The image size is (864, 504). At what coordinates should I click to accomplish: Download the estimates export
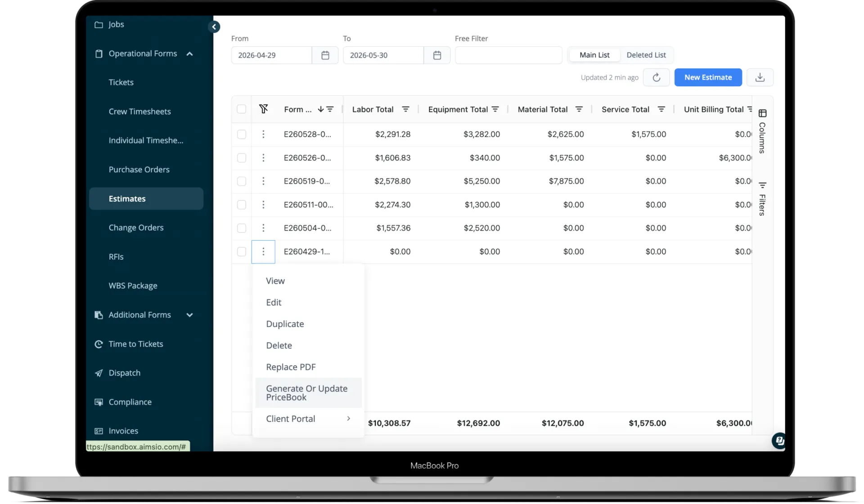(760, 77)
